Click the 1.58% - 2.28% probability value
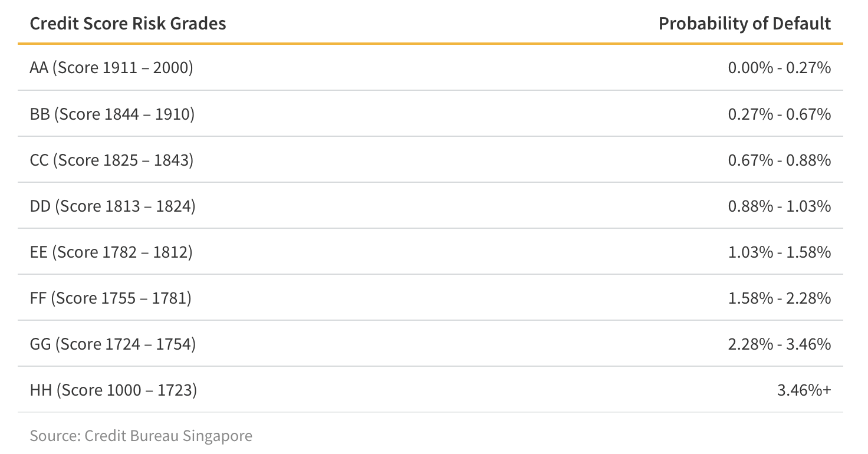 (779, 298)
